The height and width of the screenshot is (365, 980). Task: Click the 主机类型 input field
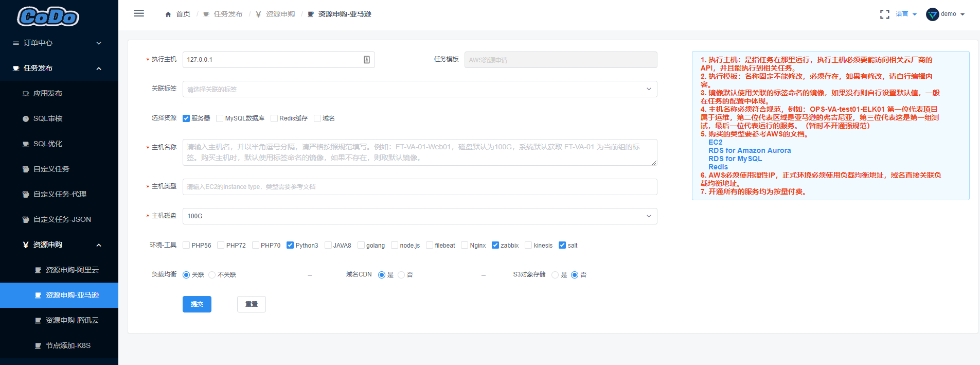click(x=420, y=187)
